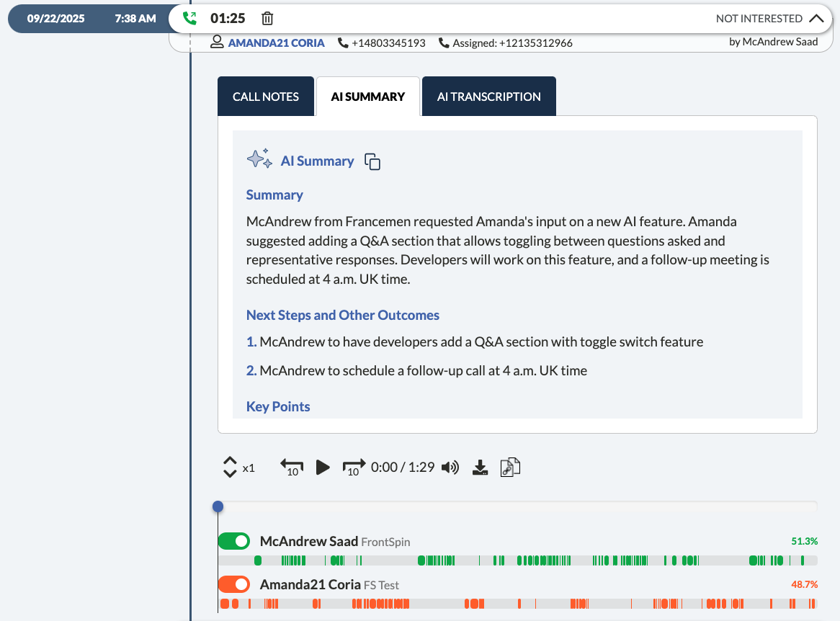
Task: Click the Key Points heading
Action: coord(278,406)
